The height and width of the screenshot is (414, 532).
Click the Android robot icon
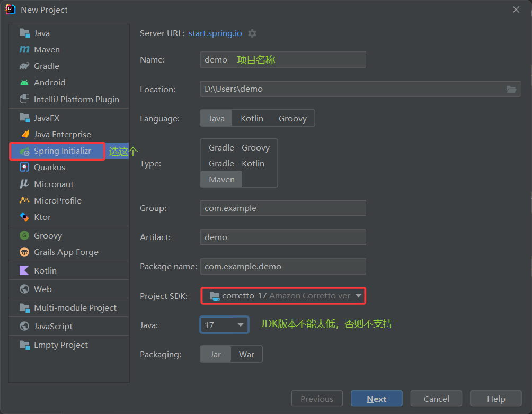(24, 83)
